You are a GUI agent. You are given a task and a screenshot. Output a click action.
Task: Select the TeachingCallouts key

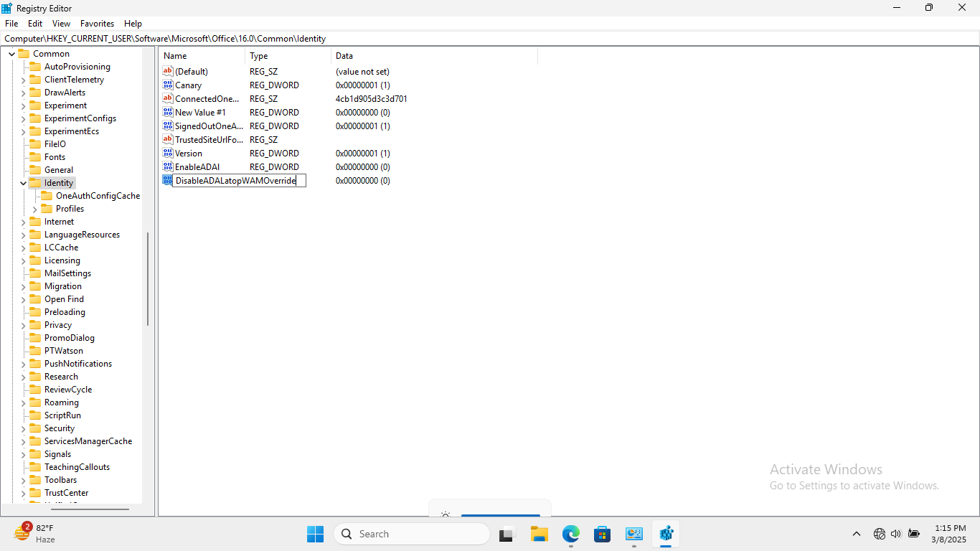point(77,467)
